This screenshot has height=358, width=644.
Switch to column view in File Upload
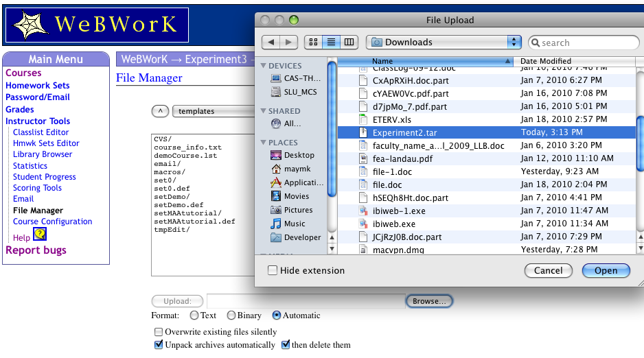349,43
